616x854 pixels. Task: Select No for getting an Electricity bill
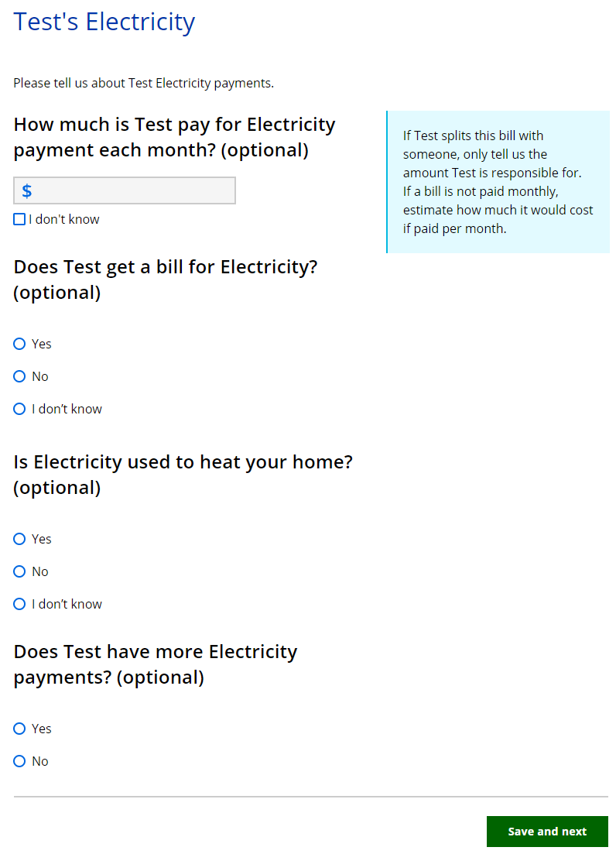(x=20, y=376)
